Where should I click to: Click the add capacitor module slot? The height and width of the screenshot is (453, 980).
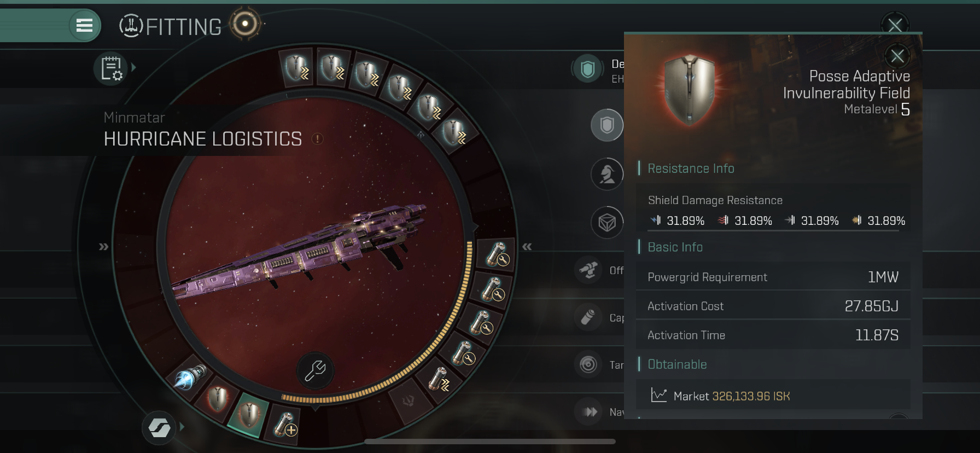coord(285,425)
